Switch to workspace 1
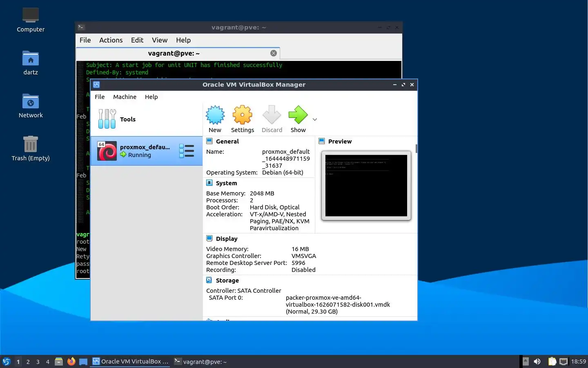This screenshot has width=588, height=368. pyautogui.click(x=18, y=361)
